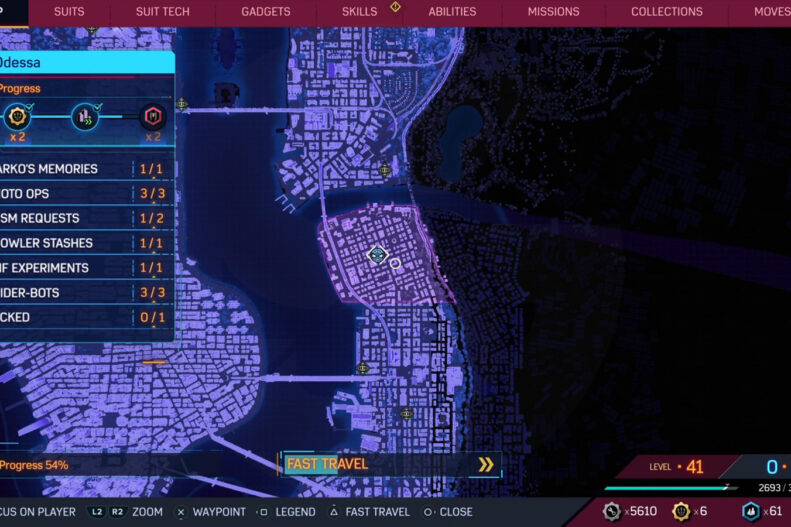The image size is (791, 527).
Task: Click the city fast-travel unlock icon in Progress
Action: click(85, 116)
